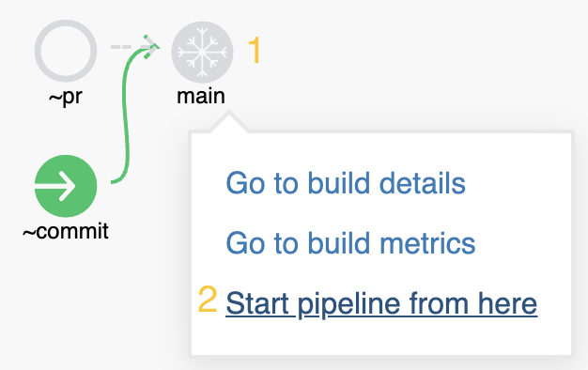Click the ~pr node label
Screen dimensions: 588x370
[66, 97]
